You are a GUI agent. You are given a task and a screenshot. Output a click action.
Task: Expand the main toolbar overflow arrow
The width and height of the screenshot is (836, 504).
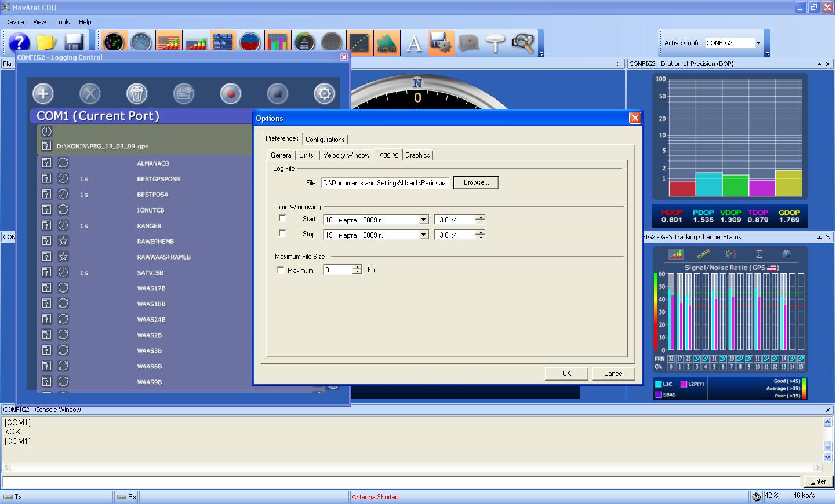coord(541,54)
